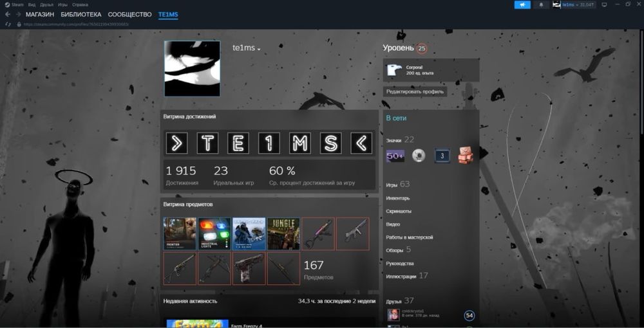Screen dimensions: 644x328
Task: Open the Industrial Lights item
Action: click(214, 233)
